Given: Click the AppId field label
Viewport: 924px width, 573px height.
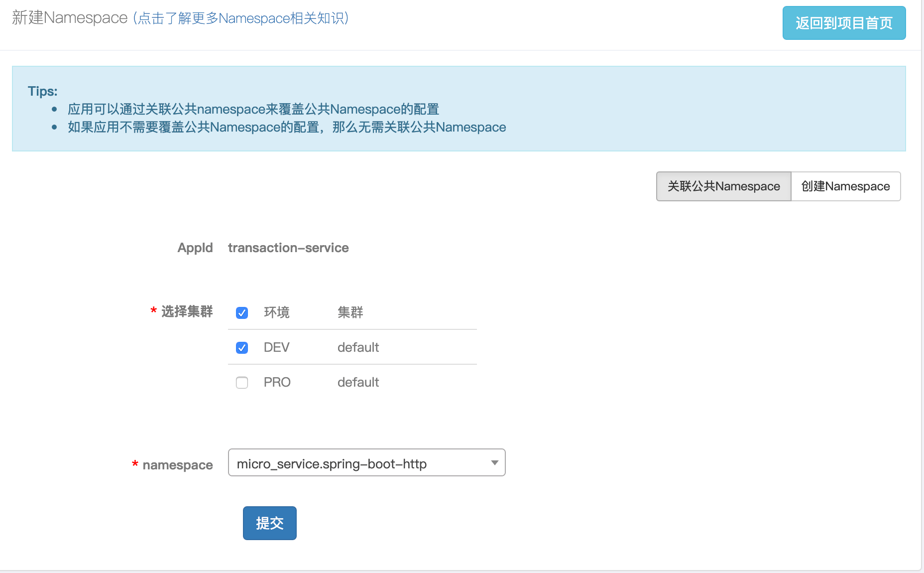Looking at the screenshot, I should [x=195, y=248].
